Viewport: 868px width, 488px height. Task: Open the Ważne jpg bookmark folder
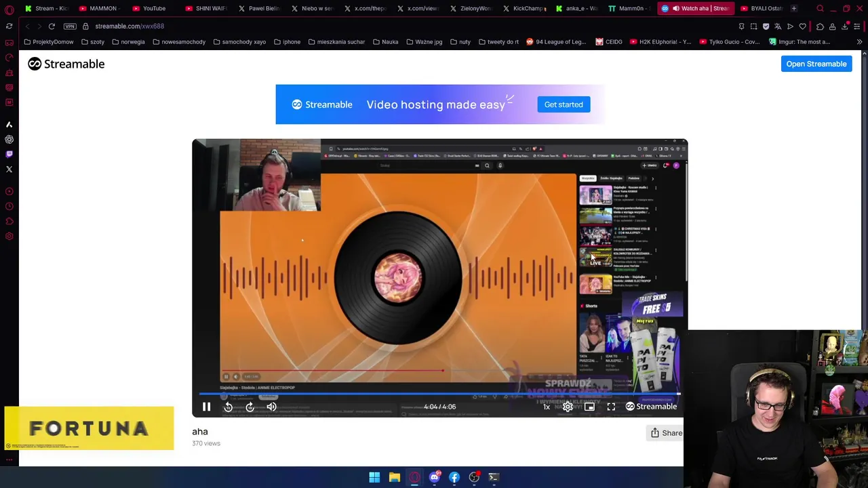click(424, 42)
